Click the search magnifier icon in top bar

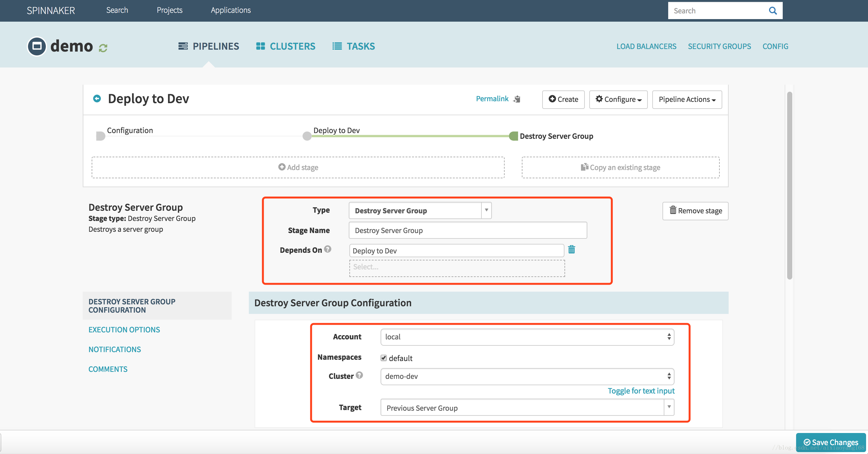coord(773,11)
